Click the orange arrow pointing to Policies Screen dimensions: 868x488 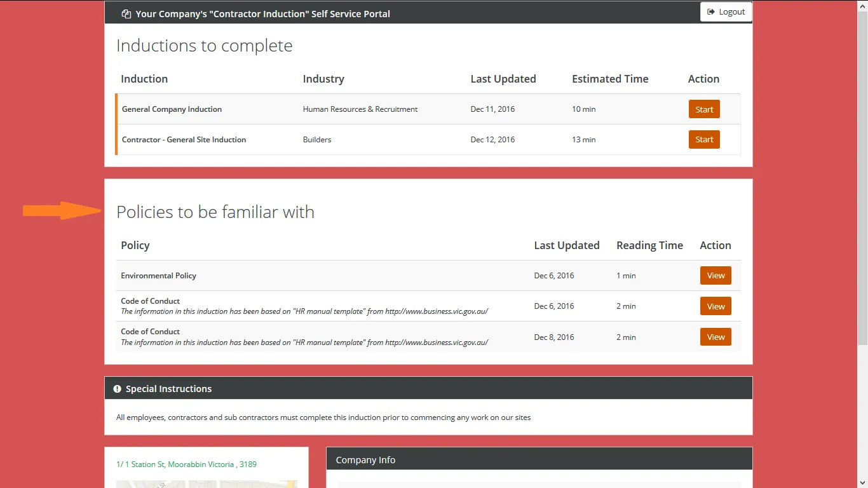[62, 210]
